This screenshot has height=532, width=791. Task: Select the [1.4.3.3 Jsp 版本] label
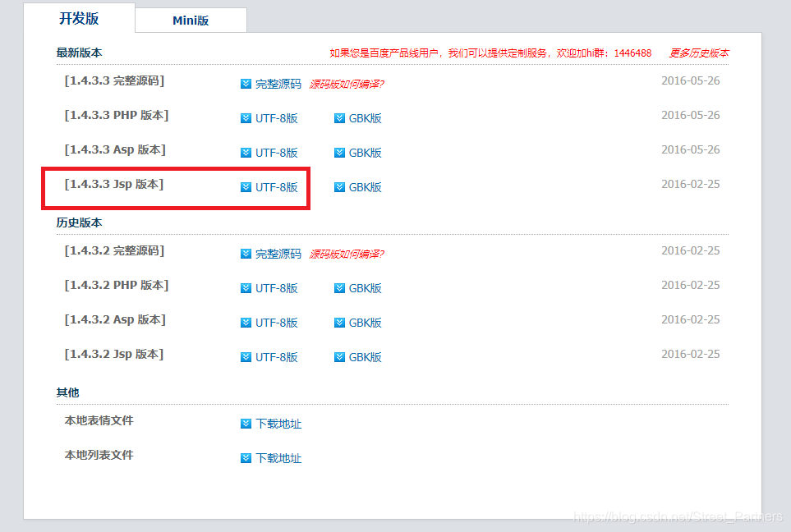pyautogui.click(x=114, y=184)
